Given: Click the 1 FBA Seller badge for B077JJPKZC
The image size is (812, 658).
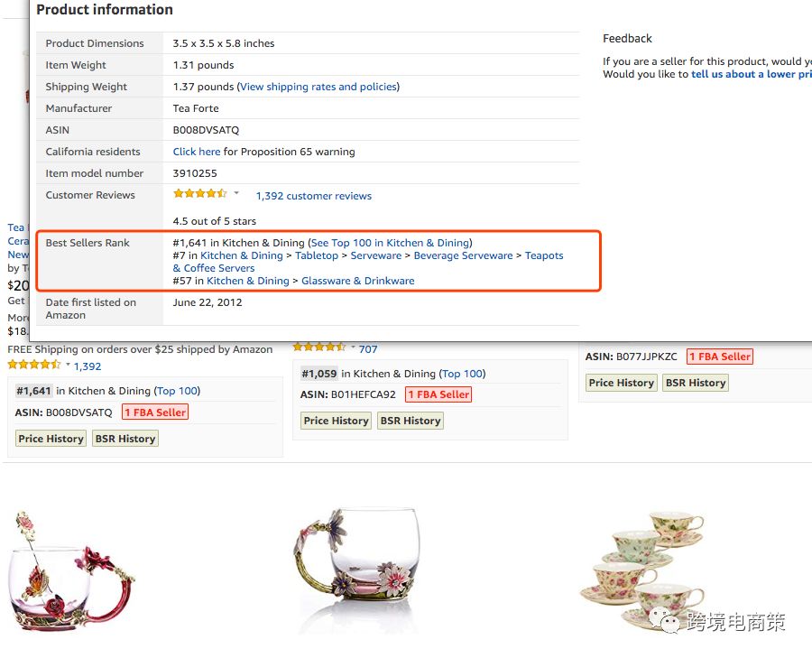Looking at the screenshot, I should click(720, 357).
